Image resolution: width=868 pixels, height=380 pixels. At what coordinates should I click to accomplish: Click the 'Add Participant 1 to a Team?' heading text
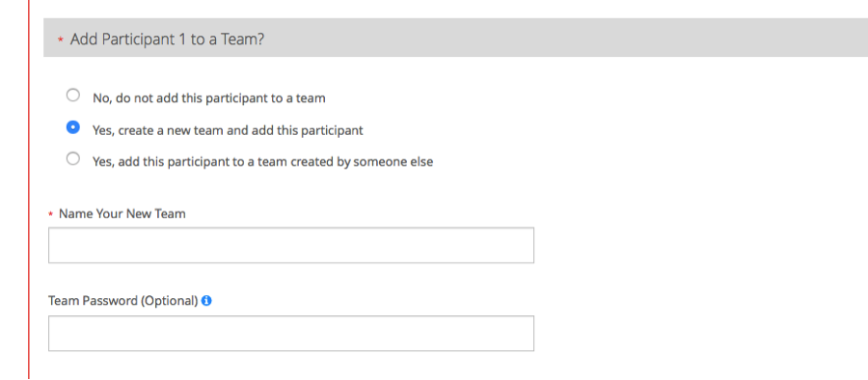(x=167, y=40)
